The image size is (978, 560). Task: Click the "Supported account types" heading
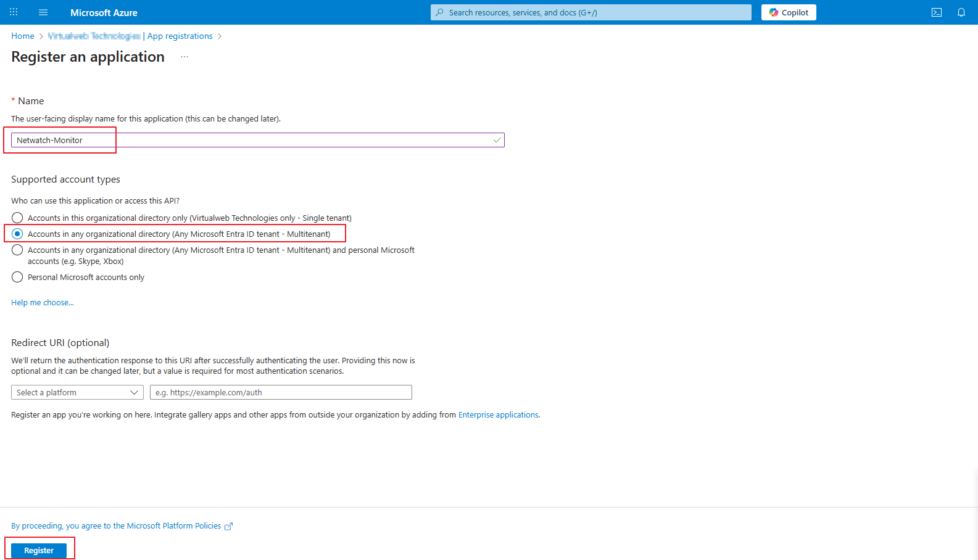[65, 179]
